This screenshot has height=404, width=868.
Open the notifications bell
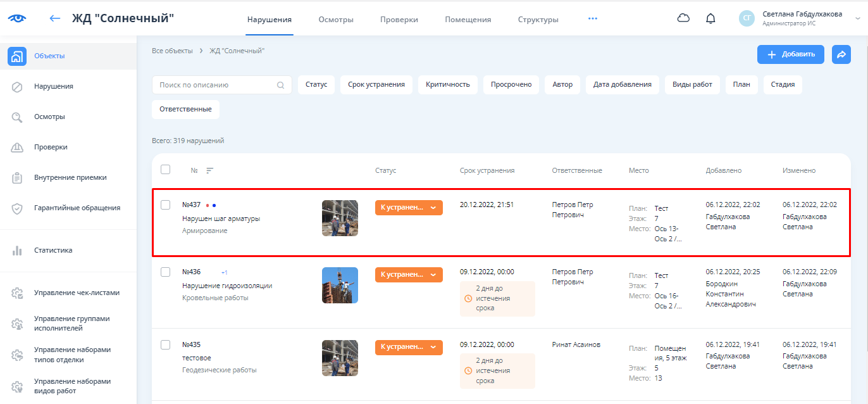point(710,18)
